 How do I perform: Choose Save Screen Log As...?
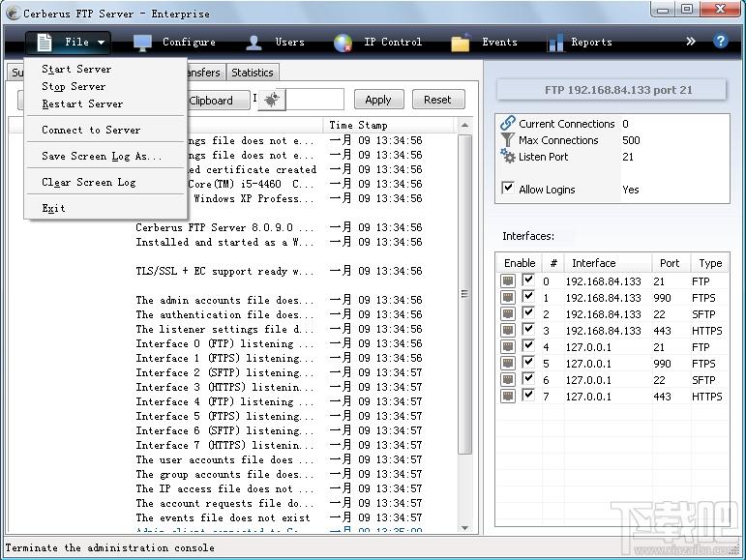104,156
